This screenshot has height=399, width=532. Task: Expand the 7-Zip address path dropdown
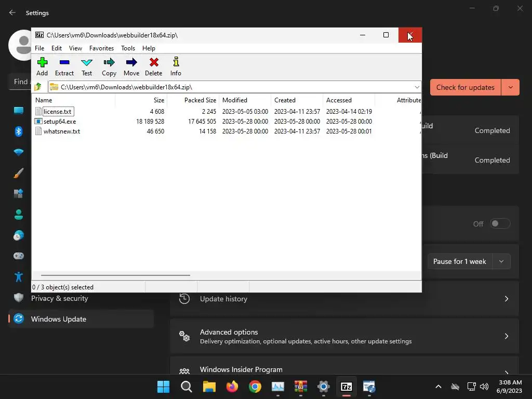pos(417,87)
